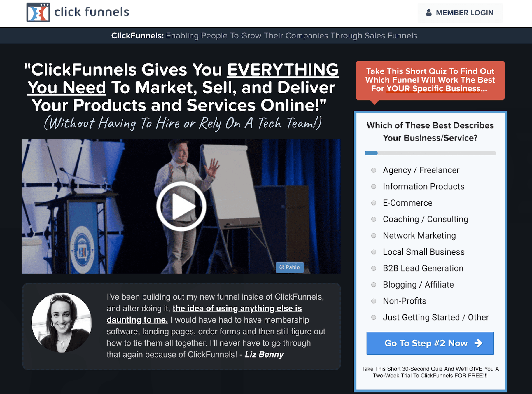Select the Information Products radio option
This screenshot has height=394, width=532.
click(374, 187)
